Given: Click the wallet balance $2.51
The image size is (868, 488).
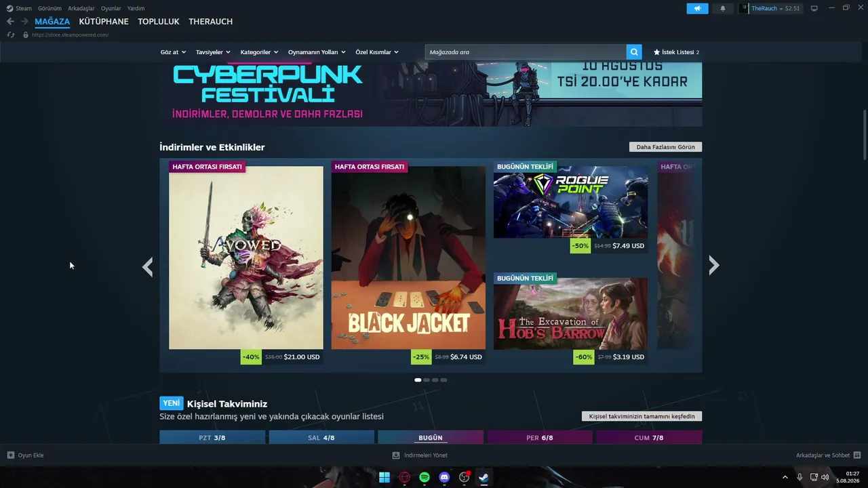Looking at the screenshot, I should click(x=793, y=8).
